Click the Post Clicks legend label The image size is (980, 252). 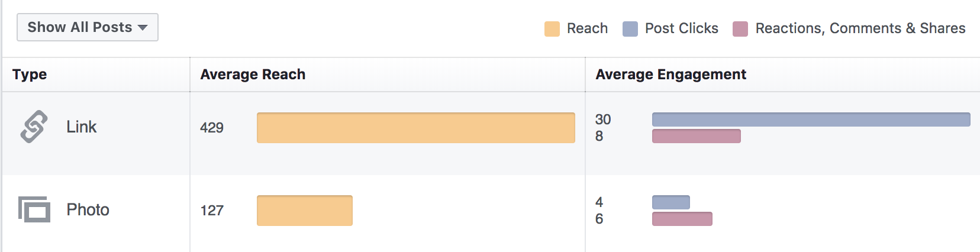click(682, 28)
